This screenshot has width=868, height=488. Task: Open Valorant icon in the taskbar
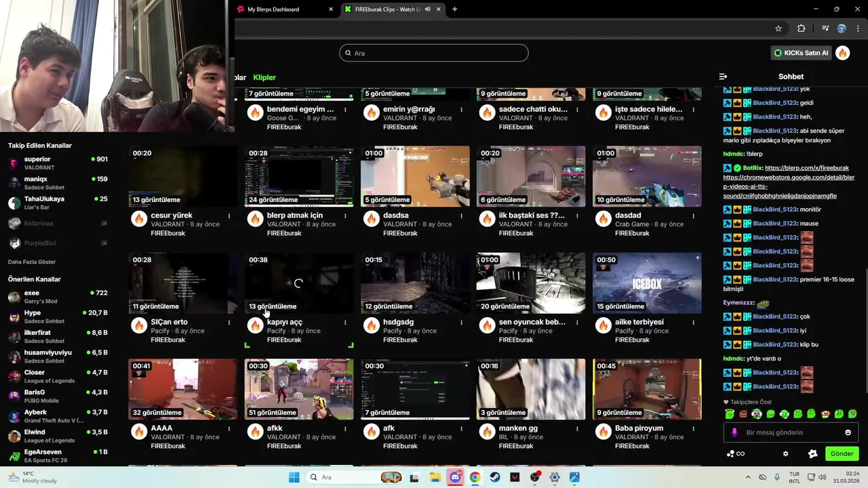(515, 477)
